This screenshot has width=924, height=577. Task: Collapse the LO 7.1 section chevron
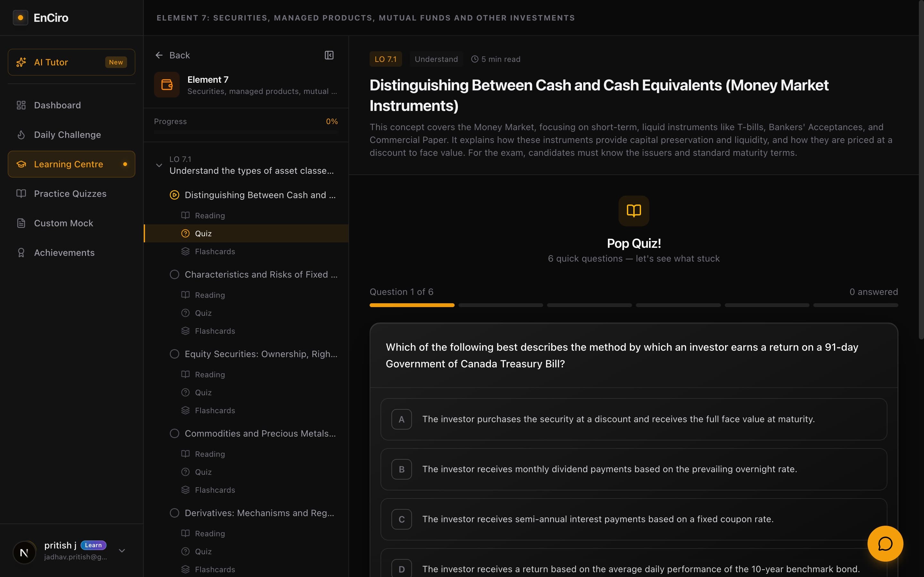159,165
